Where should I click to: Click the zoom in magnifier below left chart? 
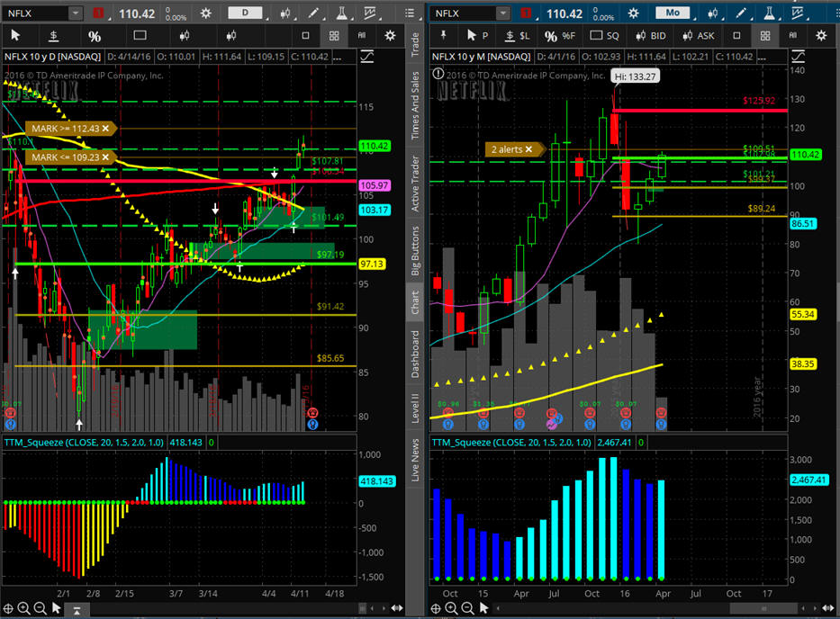pyautogui.click(x=23, y=609)
